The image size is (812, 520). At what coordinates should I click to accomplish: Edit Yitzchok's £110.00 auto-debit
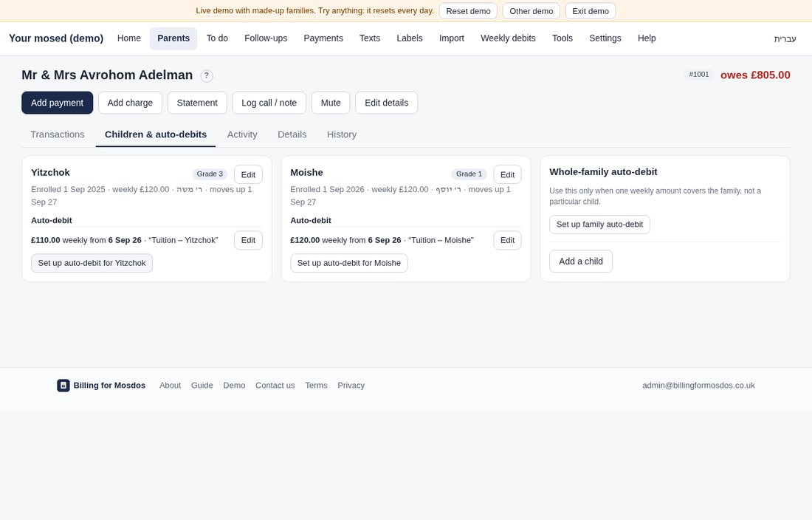pyautogui.click(x=248, y=240)
